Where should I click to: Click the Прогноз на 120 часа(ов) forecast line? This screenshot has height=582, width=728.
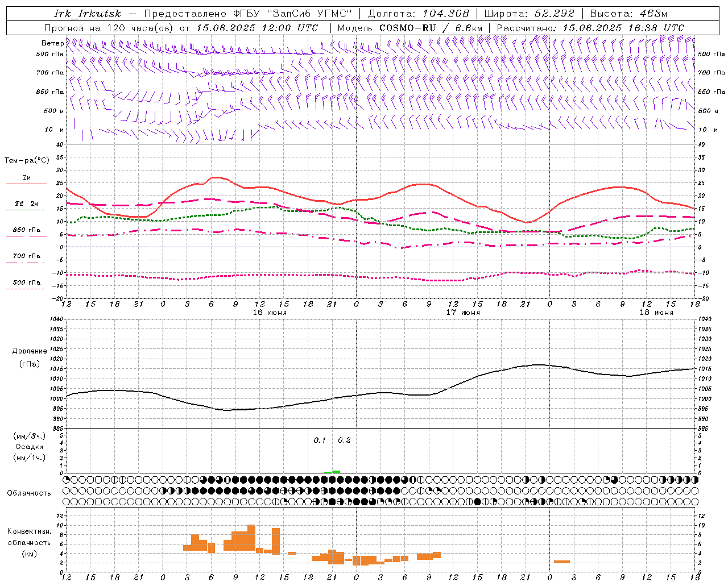click(x=181, y=28)
